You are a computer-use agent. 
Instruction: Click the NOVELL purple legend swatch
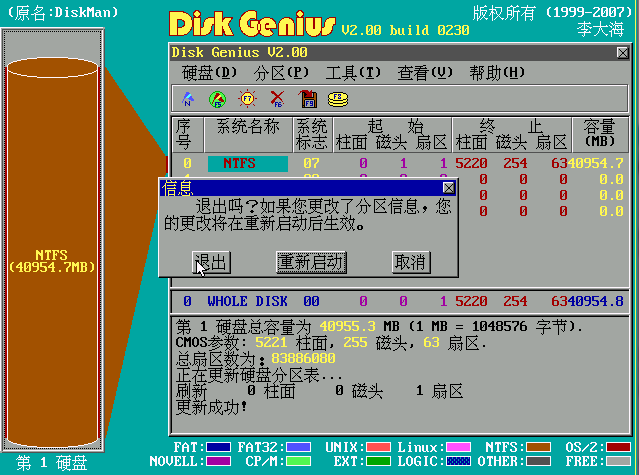[218, 462]
